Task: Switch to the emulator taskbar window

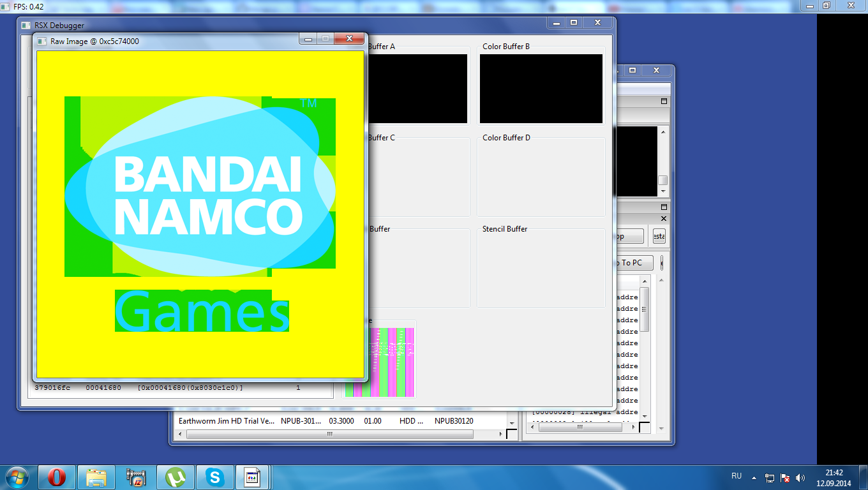Action: point(252,477)
